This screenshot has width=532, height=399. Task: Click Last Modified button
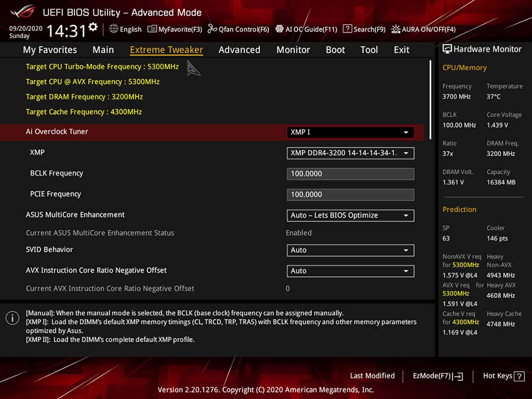372,376
